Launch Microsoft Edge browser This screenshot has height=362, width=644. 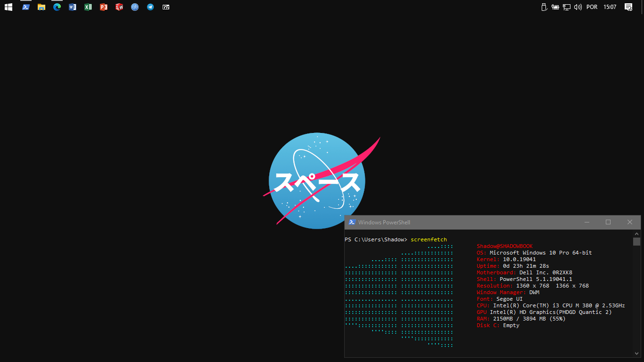(x=57, y=7)
